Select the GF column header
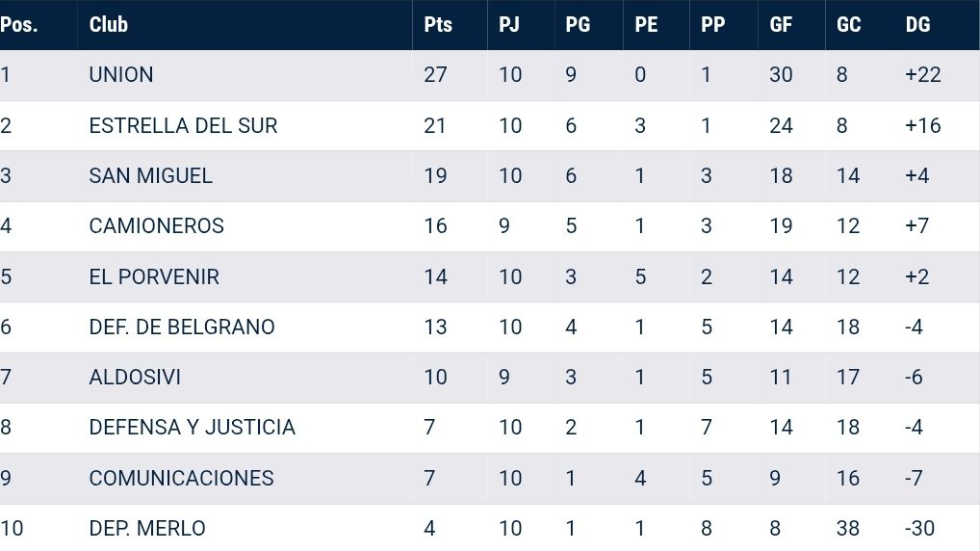980x551 pixels. (x=781, y=25)
